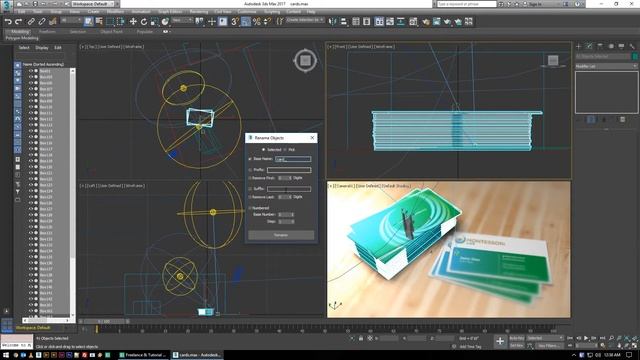Screen dimensions: 640x360
Task: Open the Freeform ribbon tab
Action: 47,32
